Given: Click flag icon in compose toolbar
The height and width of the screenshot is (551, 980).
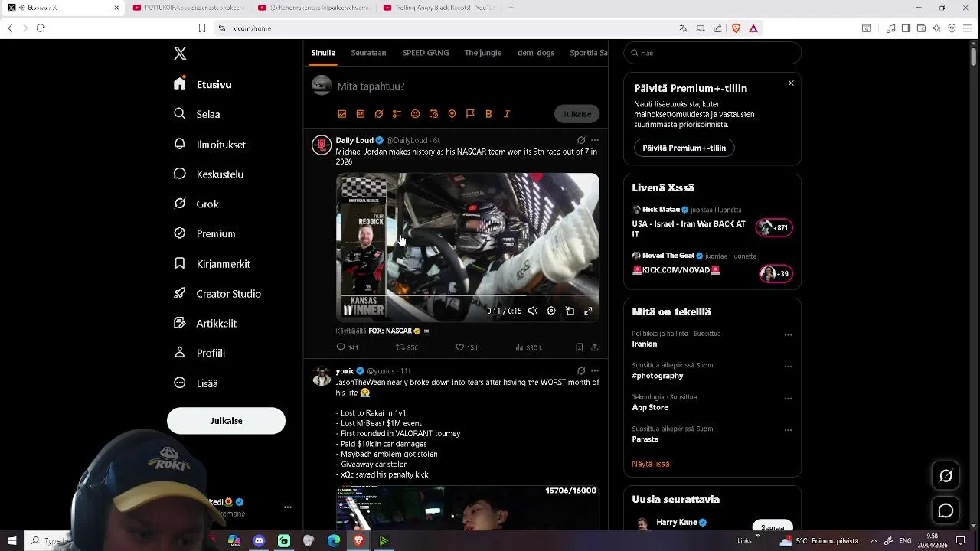Looking at the screenshot, I should pyautogui.click(x=470, y=114).
